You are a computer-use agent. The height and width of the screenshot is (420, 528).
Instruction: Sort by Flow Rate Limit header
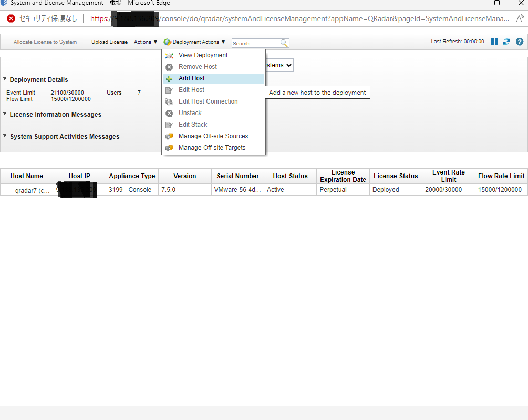click(x=501, y=176)
